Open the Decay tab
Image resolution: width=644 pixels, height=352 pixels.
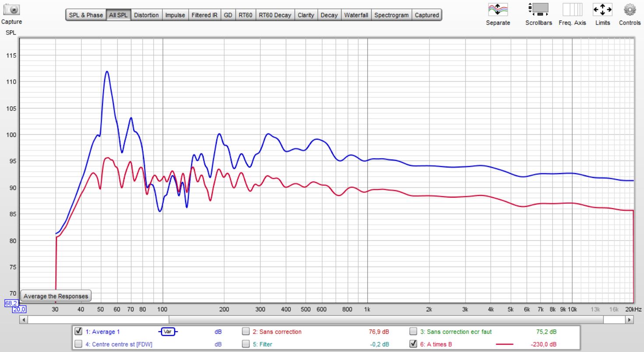click(329, 15)
